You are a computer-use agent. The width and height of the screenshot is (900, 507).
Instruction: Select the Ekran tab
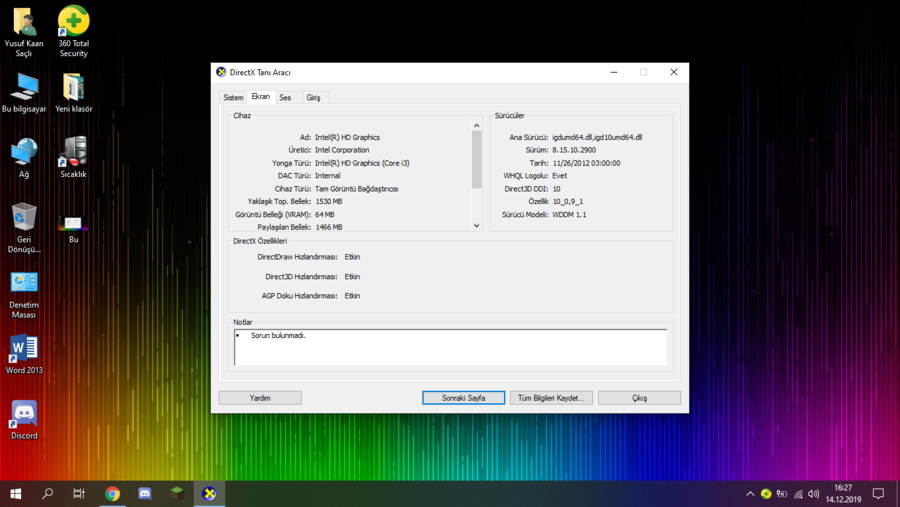point(261,96)
